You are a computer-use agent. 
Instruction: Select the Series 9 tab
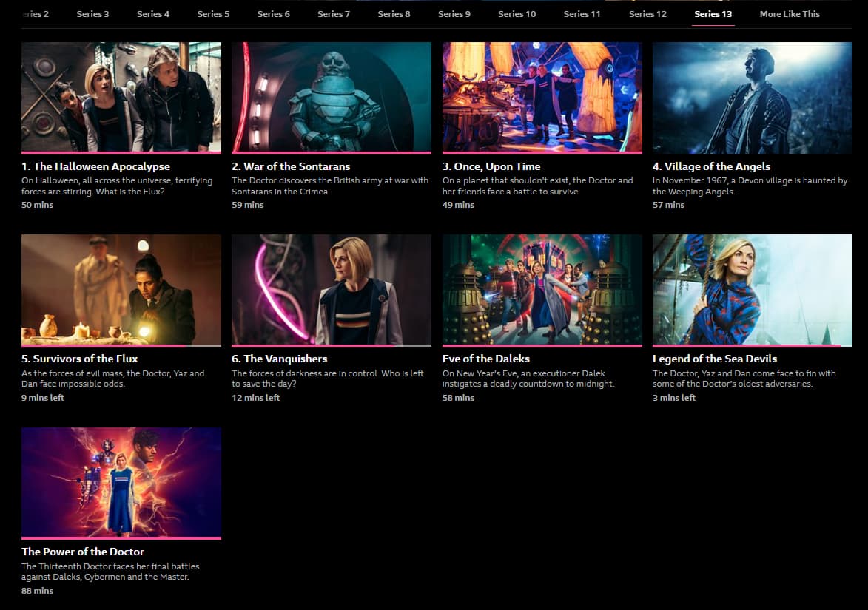pyautogui.click(x=454, y=14)
